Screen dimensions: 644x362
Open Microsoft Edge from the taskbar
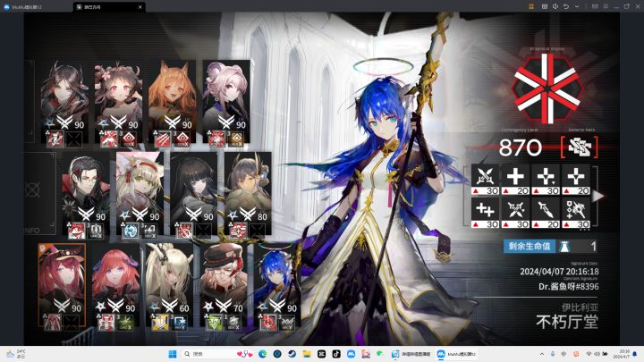pos(262,354)
